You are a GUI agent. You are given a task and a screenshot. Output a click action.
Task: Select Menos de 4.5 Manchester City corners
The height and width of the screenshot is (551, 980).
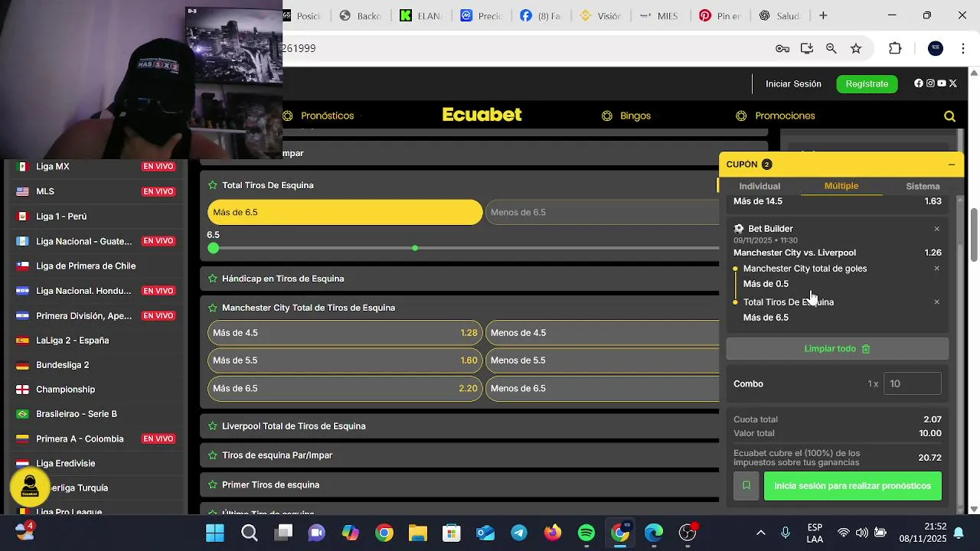pos(603,333)
